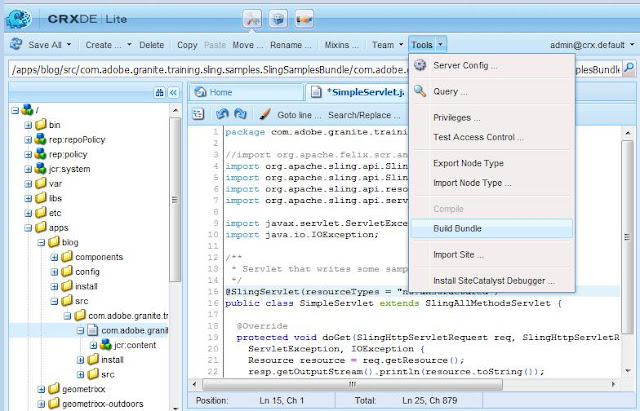Click the binoculars search icon in tree panel

coord(160,93)
